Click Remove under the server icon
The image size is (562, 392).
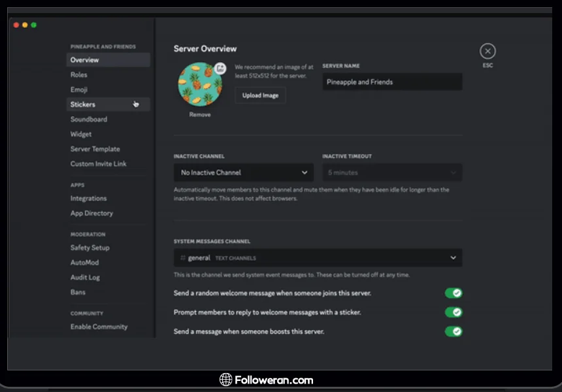click(x=200, y=115)
